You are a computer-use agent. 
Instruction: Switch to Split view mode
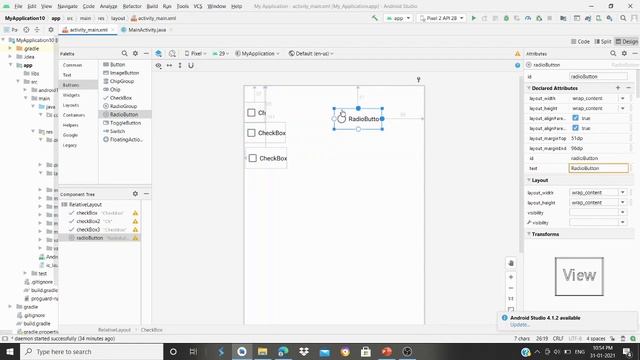pos(603,41)
